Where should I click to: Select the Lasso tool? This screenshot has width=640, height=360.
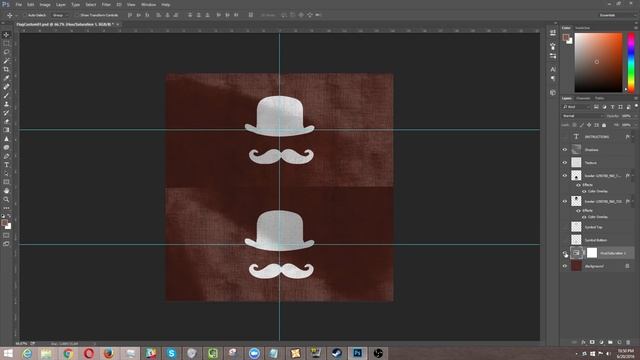[6, 52]
